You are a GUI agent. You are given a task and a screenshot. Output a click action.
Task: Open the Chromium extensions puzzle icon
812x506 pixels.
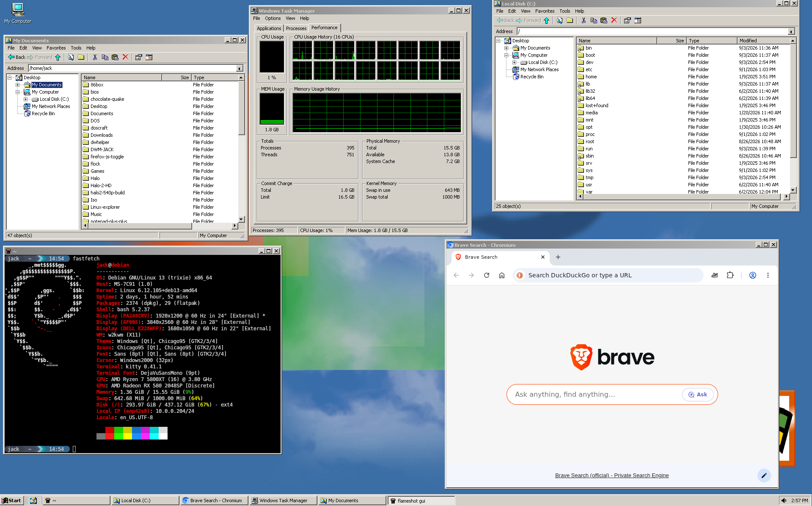pos(730,275)
